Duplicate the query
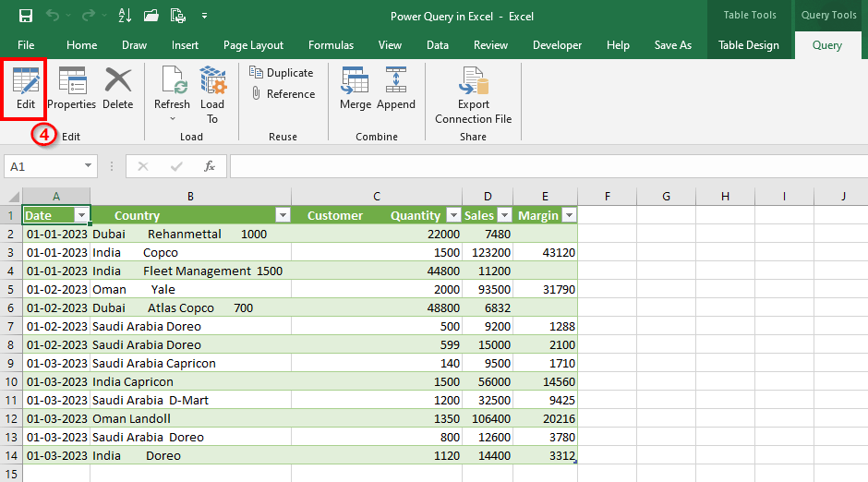 click(282, 73)
